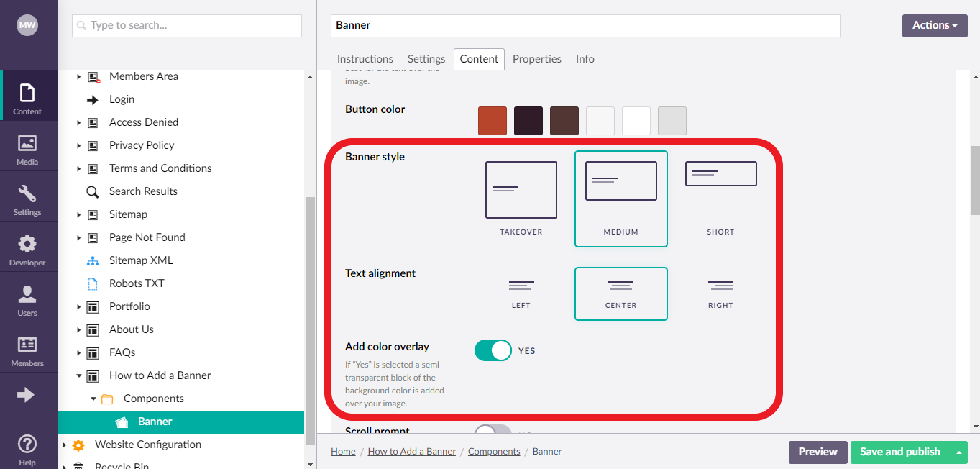Go to Home breadcrumb link
980x469 pixels.
(x=343, y=452)
